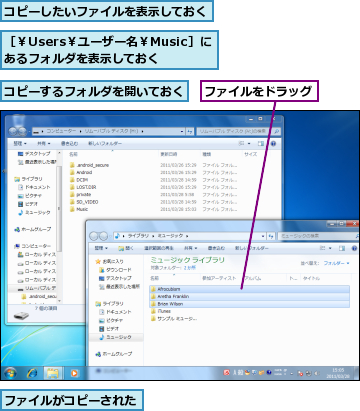Open the 共有 dropdown in the Removable Disk toolbar
Screen dimensions: 360x411
tap(43, 144)
